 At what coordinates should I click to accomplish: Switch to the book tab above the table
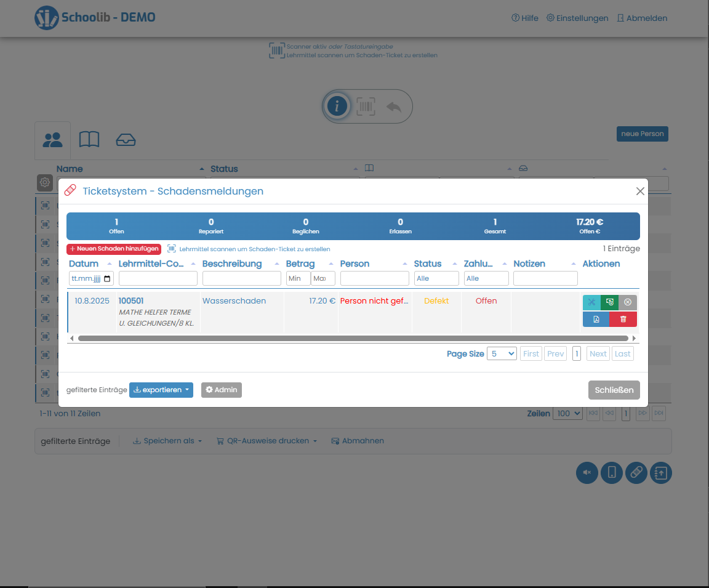89,140
